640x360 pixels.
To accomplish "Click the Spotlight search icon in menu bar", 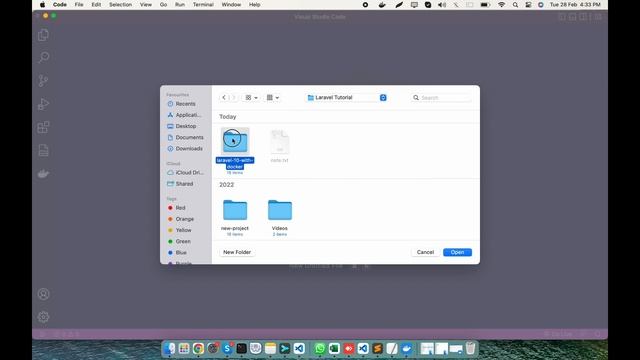I will coord(515,4).
